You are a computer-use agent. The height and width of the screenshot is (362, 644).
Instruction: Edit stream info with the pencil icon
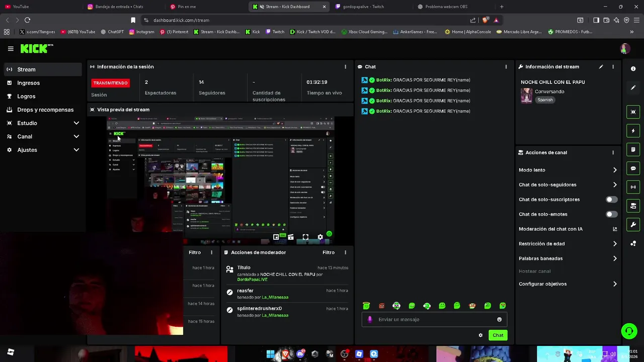601,66
